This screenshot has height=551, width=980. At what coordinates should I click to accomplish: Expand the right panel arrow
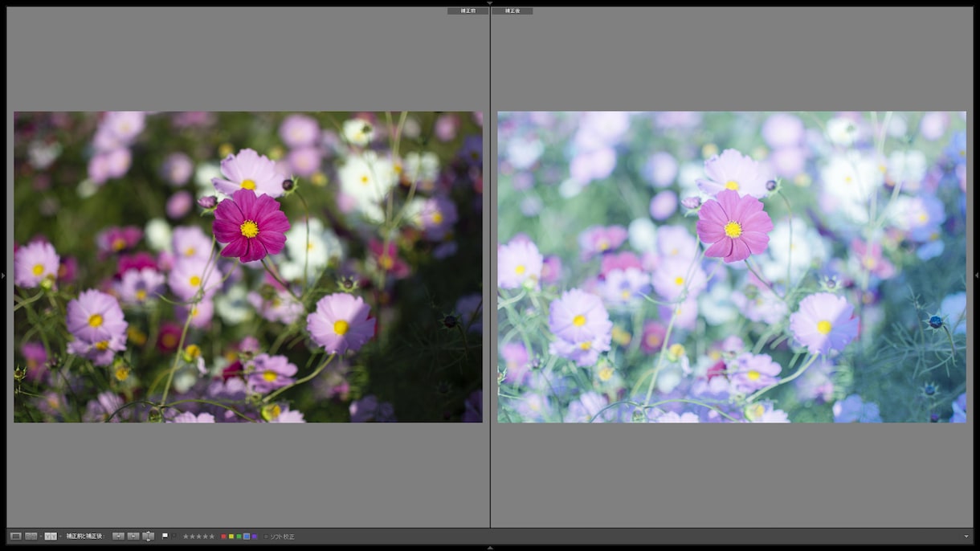pyautogui.click(x=977, y=275)
